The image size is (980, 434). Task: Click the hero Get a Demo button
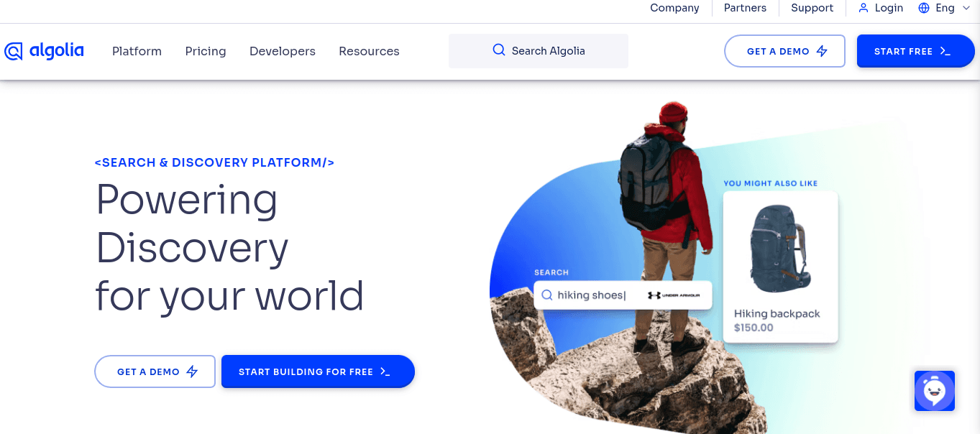point(155,371)
